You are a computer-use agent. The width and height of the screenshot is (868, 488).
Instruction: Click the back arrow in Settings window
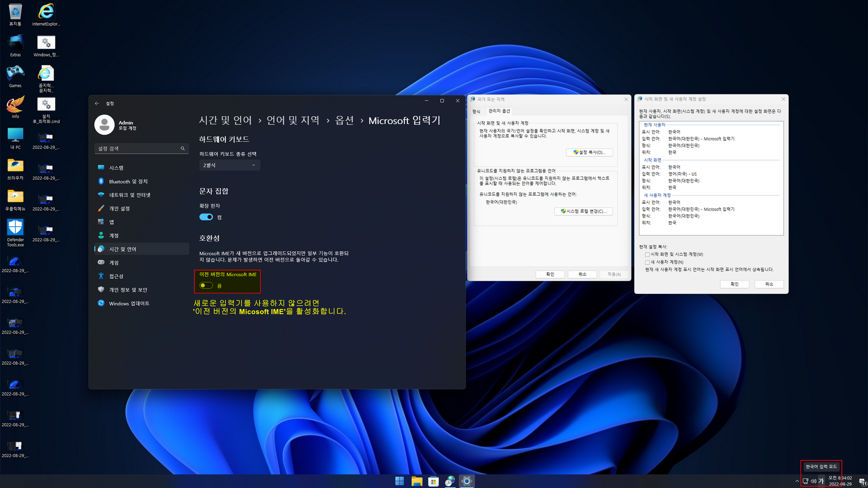pyautogui.click(x=97, y=103)
